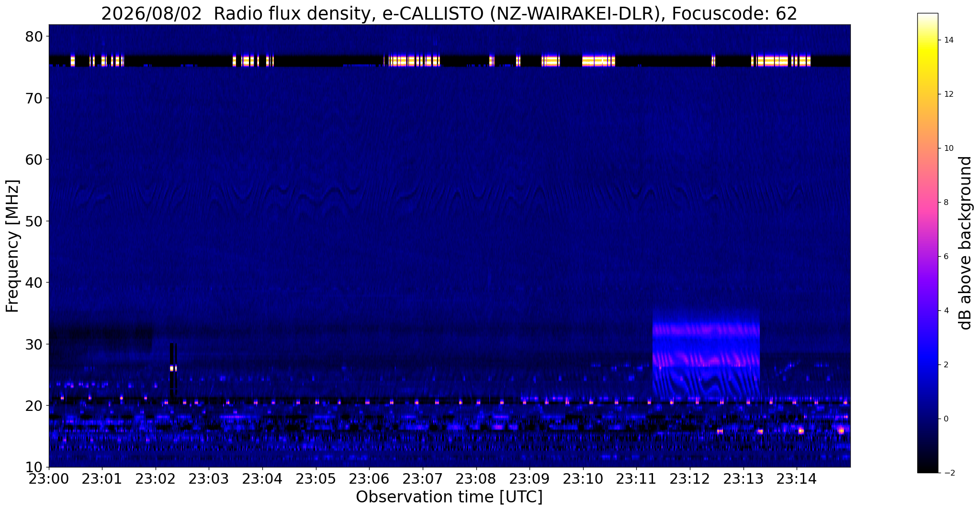Click the 10 MHz frequency tick label

click(x=34, y=467)
